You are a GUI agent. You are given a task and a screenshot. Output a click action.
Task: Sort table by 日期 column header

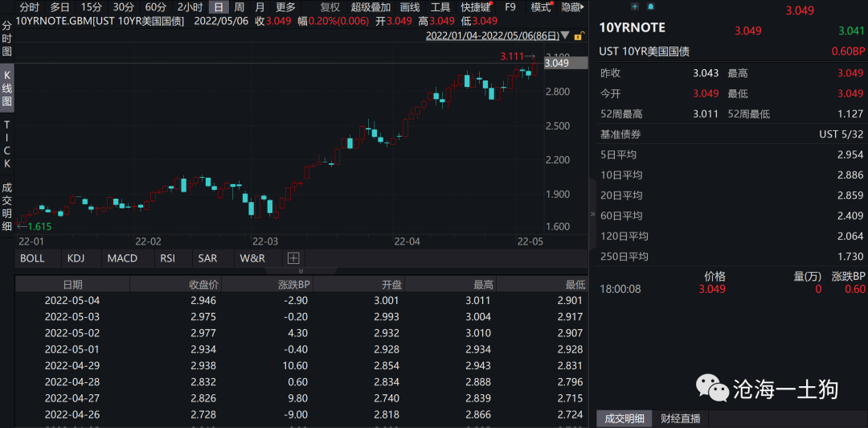(72, 285)
